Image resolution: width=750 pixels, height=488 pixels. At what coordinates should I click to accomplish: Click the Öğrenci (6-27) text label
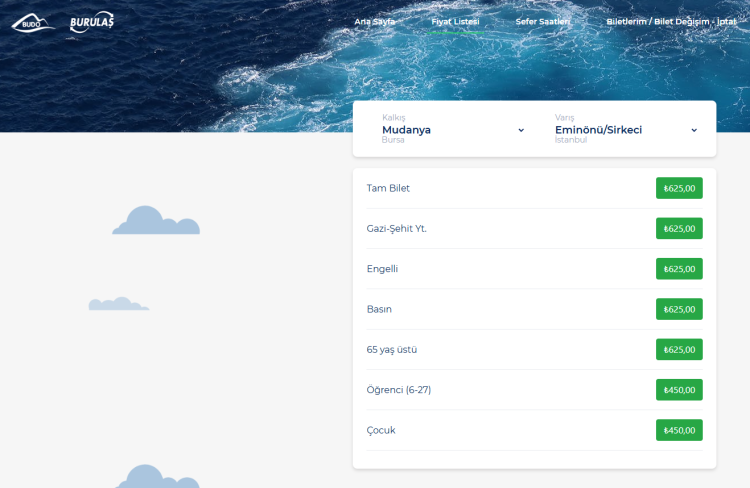click(398, 390)
